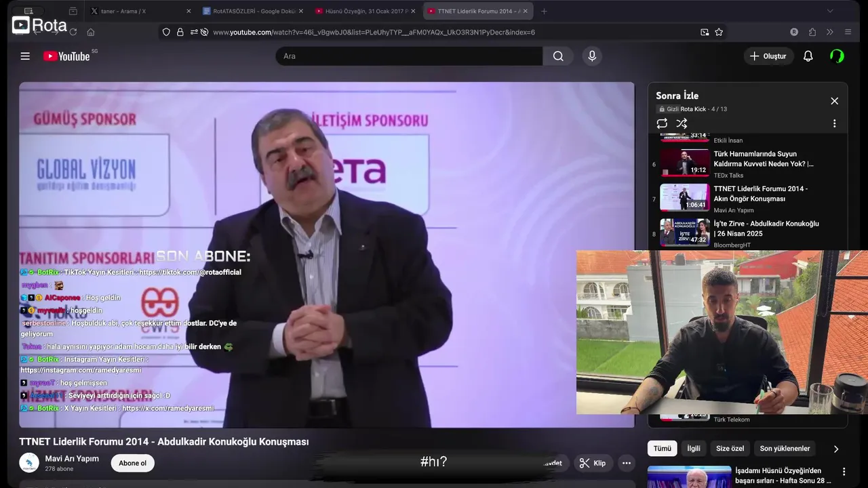
Task: Show site security lock information
Action: click(x=180, y=32)
